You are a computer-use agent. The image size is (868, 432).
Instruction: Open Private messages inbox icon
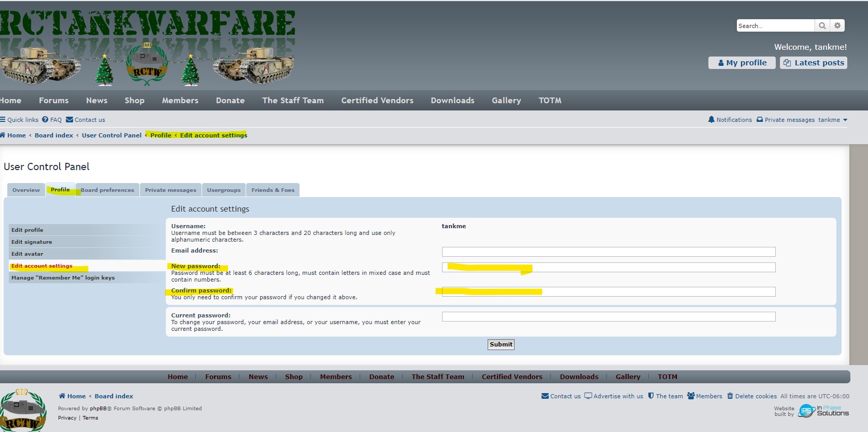(760, 120)
